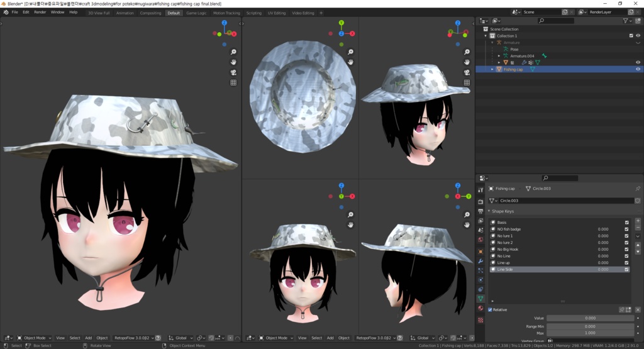Toggle orthographic grid icon in large left viewport
The image size is (644, 349).
(x=233, y=82)
